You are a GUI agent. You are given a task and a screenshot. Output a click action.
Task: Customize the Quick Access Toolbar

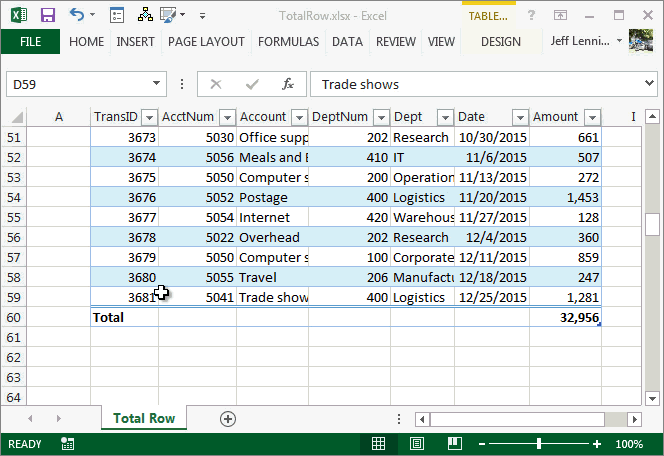click(202, 16)
